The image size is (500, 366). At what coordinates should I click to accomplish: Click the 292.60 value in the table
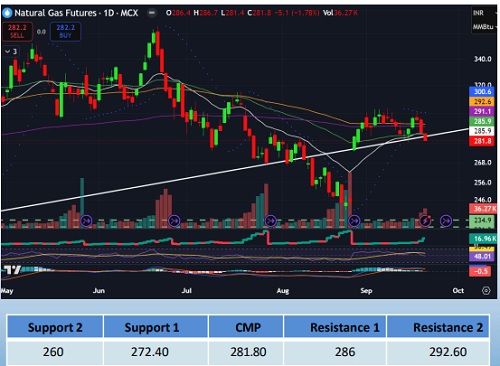(448, 352)
